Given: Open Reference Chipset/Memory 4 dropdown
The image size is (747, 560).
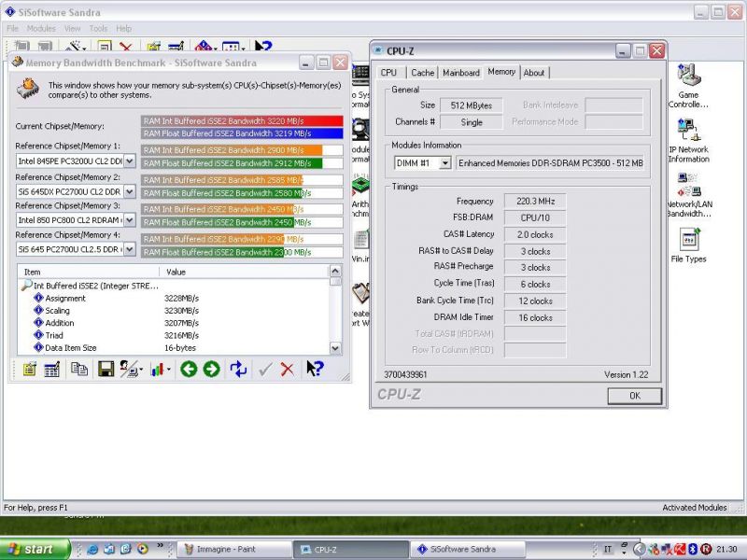Looking at the screenshot, I should 130,249.
